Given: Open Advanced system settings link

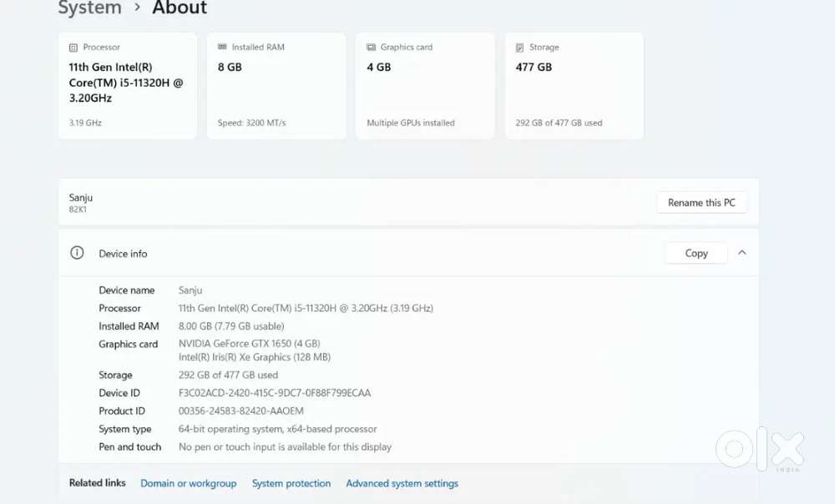Looking at the screenshot, I should tap(402, 483).
